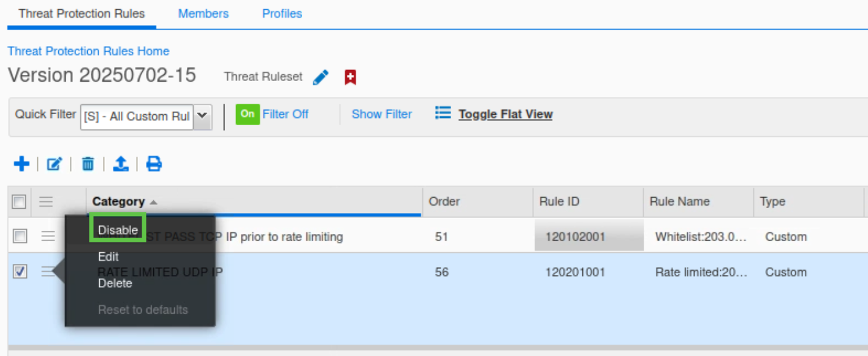The image size is (868, 356).
Task: Toggle the select-all checkbox in table header
Action: point(20,201)
